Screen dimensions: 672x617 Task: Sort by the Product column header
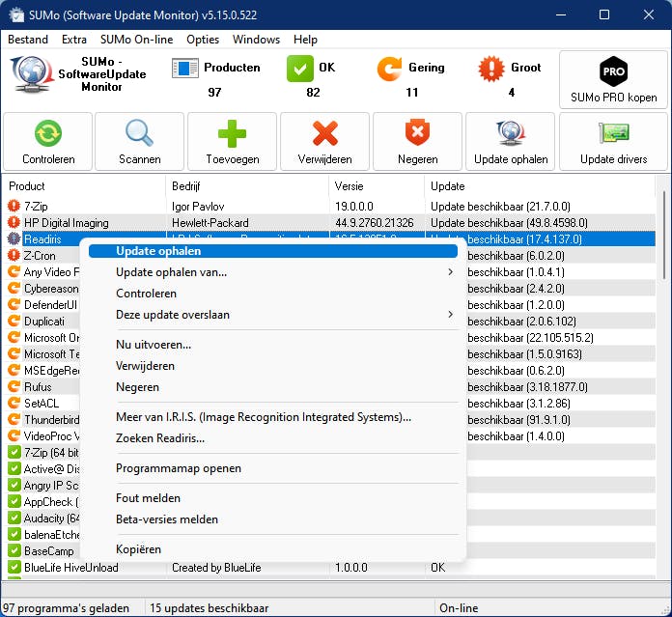84,186
